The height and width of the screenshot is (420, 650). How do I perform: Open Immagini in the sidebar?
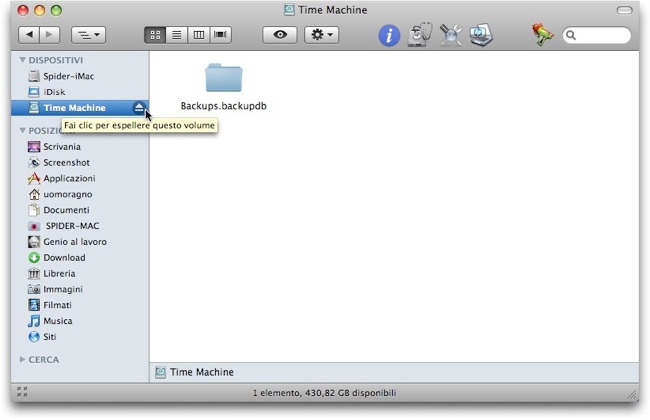[80, 289]
